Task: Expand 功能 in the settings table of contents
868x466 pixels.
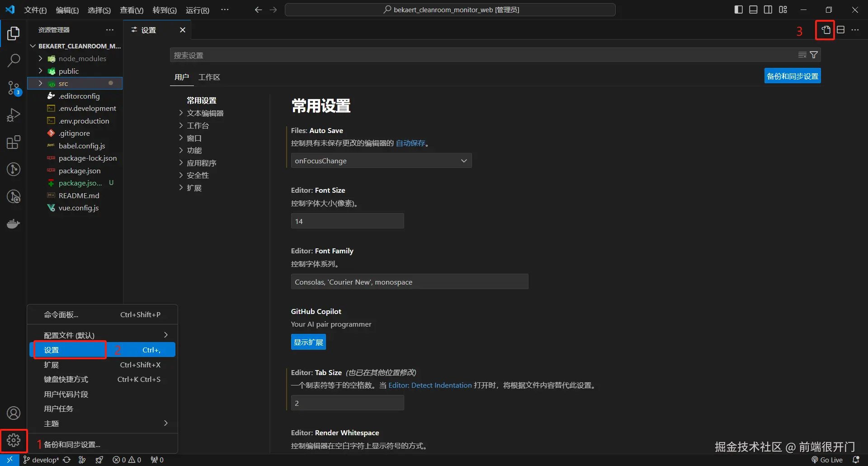Action: tap(181, 150)
